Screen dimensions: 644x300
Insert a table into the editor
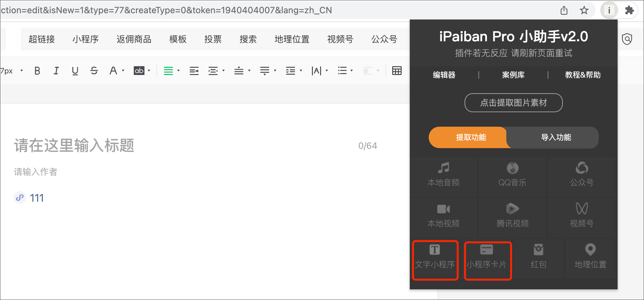tap(397, 71)
